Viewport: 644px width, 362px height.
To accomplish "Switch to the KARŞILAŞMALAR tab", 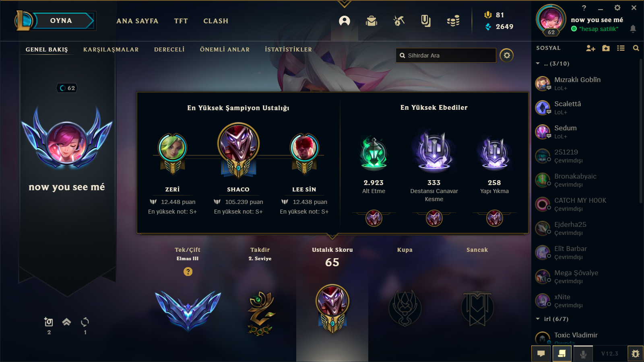I will pyautogui.click(x=111, y=49).
